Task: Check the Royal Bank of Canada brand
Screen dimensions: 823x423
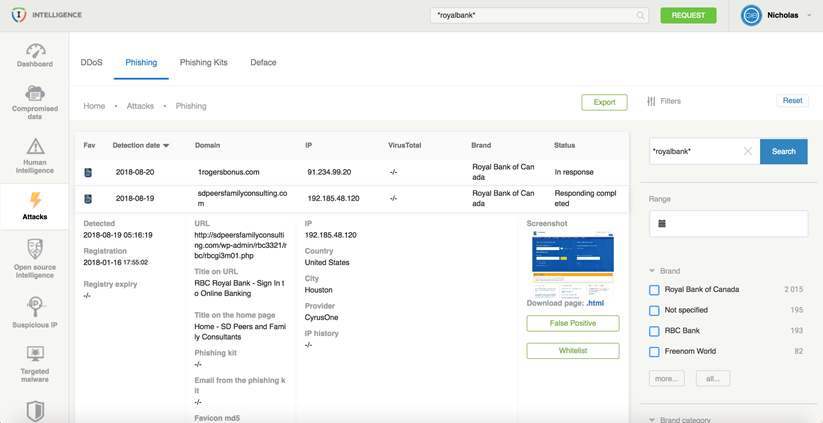Action: pyautogui.click(x=654, y=290)
